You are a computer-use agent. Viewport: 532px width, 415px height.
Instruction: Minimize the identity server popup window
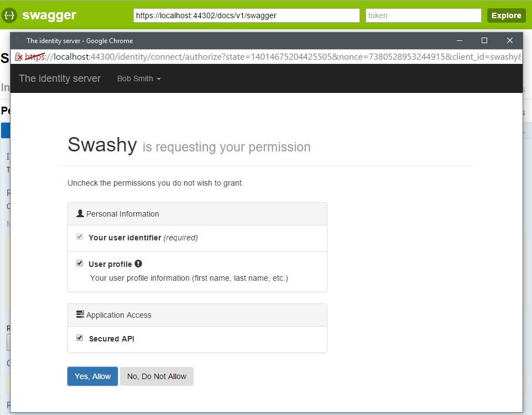point(460,40)
